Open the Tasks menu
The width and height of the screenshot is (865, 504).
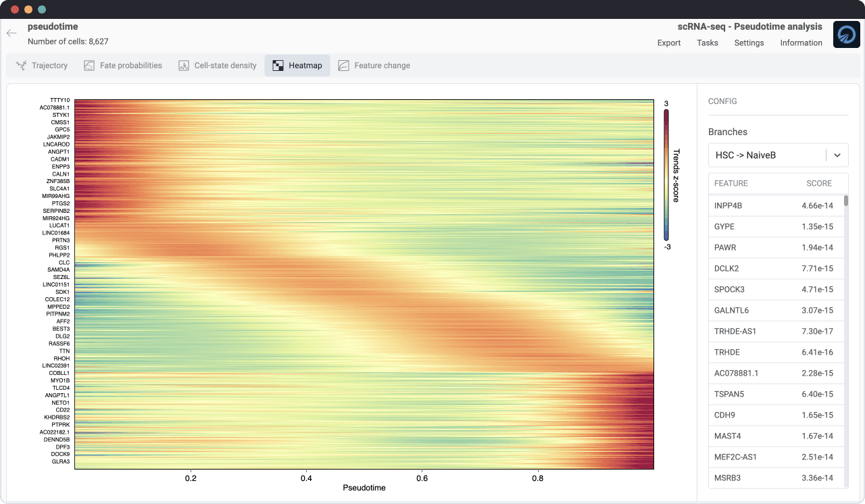708,43
